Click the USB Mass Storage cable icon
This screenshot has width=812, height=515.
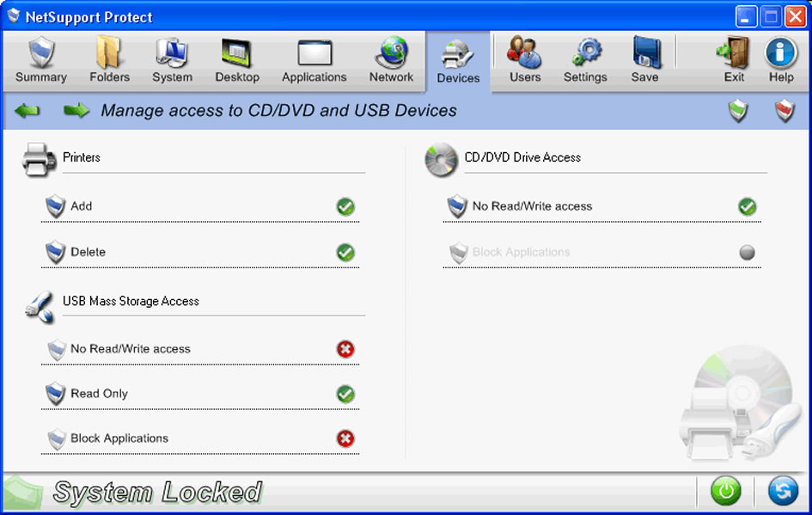(40, 307)
